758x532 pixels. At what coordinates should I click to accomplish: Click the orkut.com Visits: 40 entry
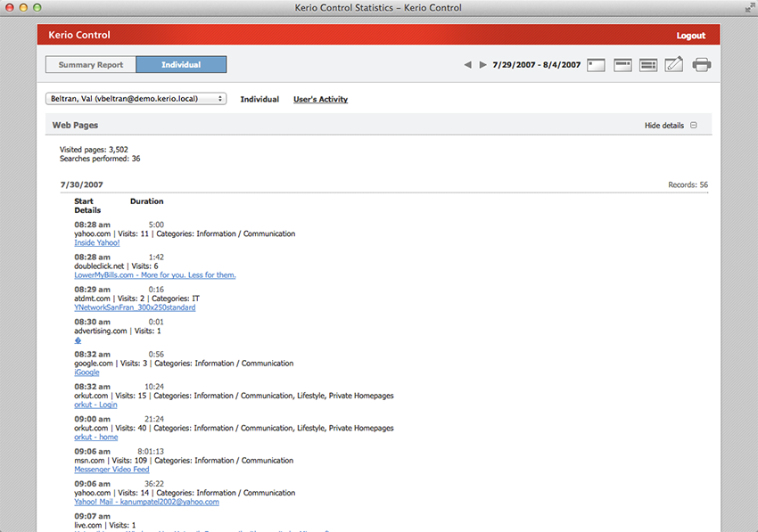[x=234, y=428]
